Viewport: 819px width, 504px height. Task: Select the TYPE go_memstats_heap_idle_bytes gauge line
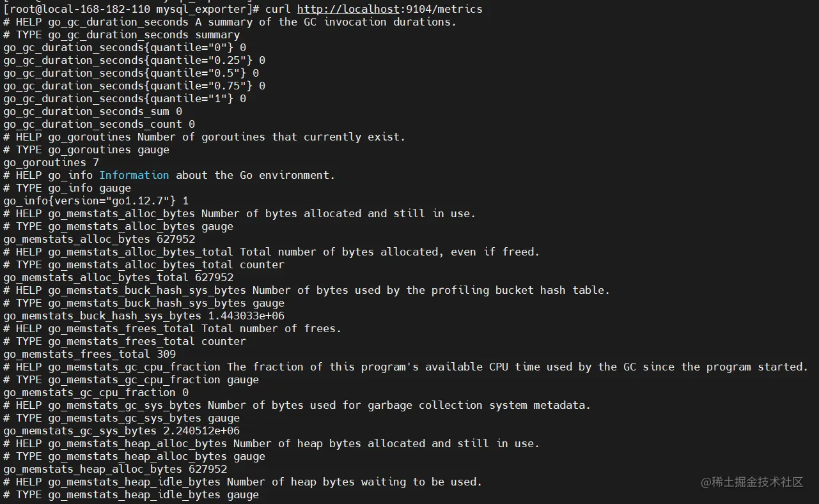[131, 494]
